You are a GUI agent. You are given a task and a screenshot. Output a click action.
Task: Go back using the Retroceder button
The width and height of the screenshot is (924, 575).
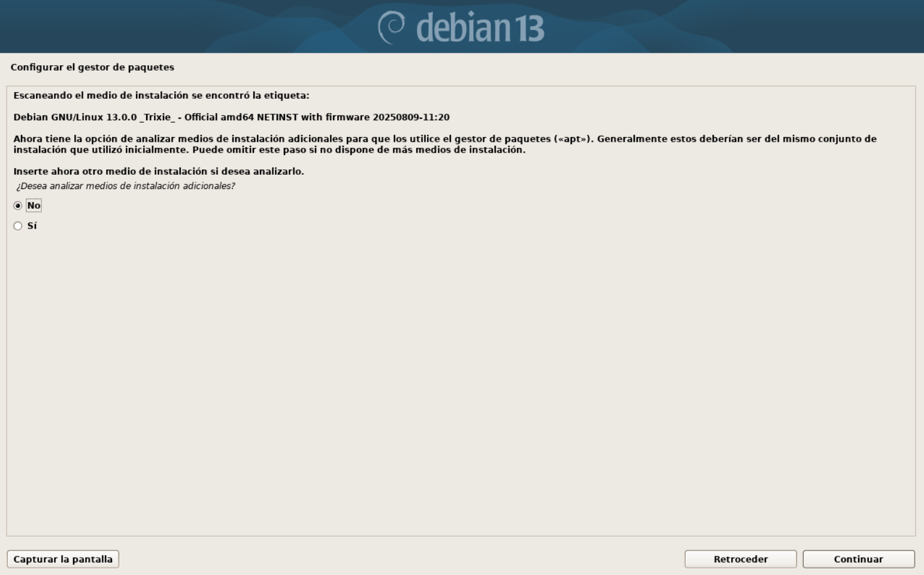pos(741,559)
